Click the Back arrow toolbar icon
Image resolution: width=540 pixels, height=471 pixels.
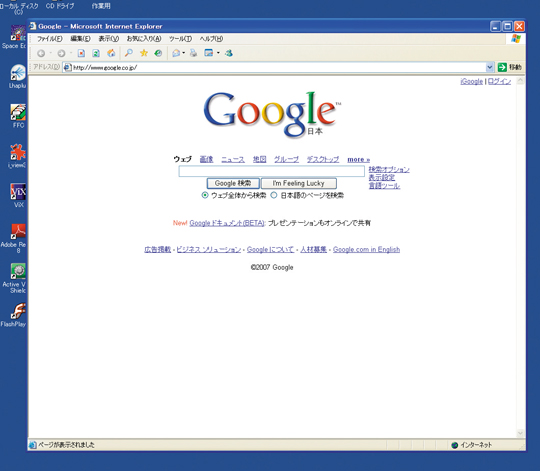tap(41, 53)
